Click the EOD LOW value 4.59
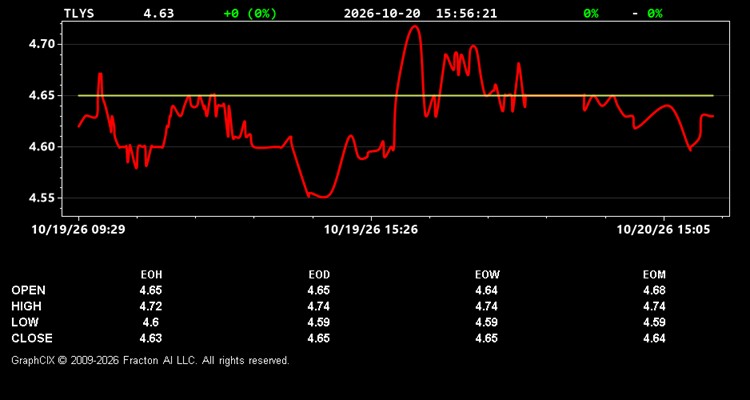 (319, 322)
